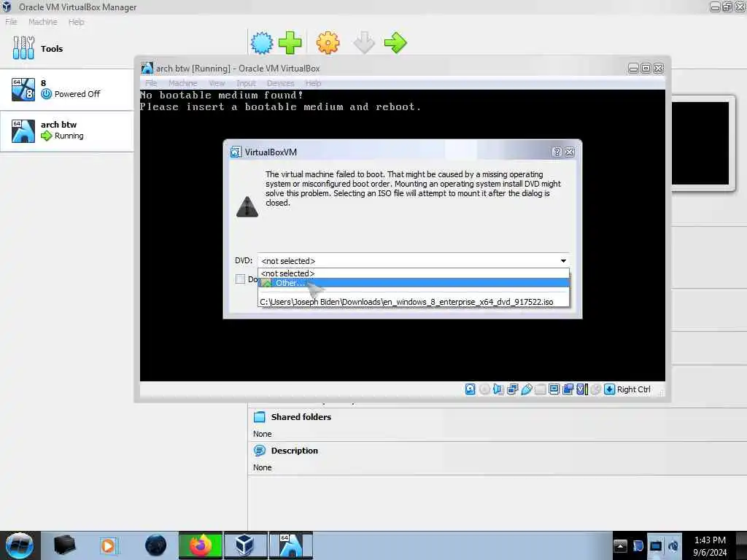Click the hard disk status bar icon
This screenshot has width=747, height=560.
point(471,389)
